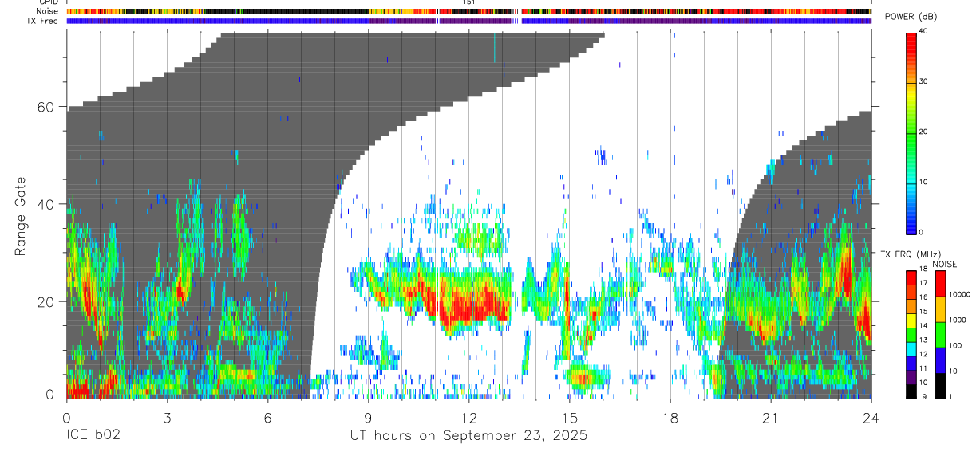Click the 18 tick on UT hours axis
This screenshot has height=452, width=980.
point(670,417)
